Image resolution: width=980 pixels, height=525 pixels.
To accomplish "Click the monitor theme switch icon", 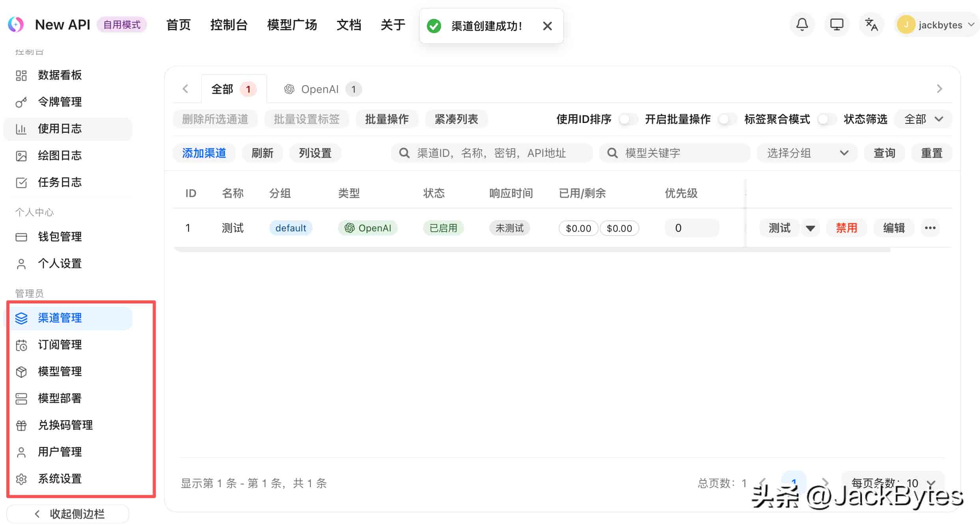I will [x=837, y=25].
